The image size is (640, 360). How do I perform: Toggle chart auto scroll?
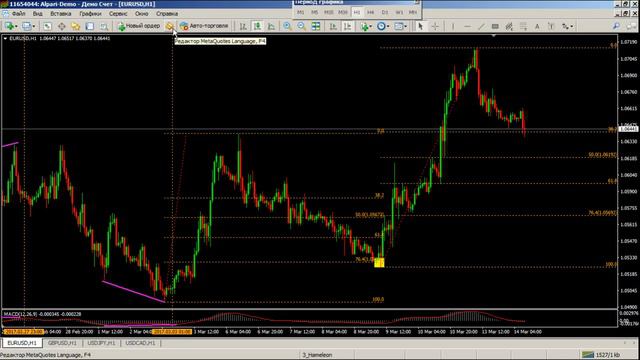pos(333,26)
